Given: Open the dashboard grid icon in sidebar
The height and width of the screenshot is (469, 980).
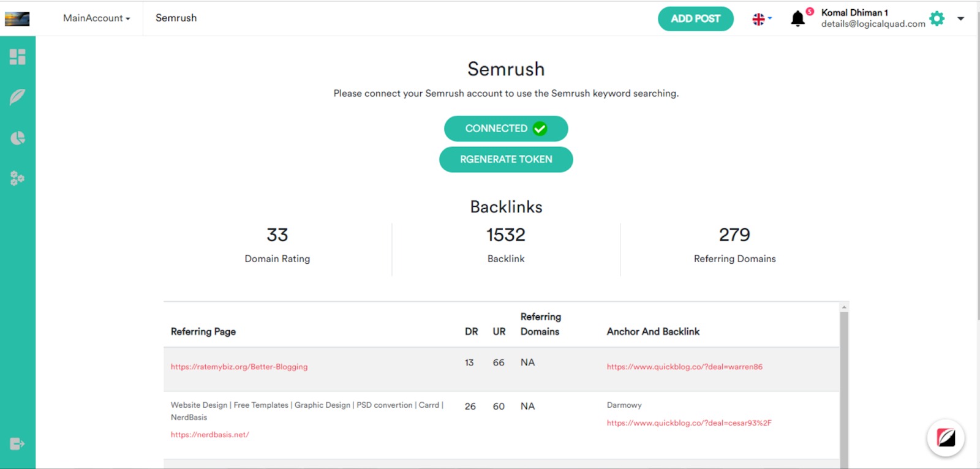Looking at the screenshot, I should (x=17, y=57).
